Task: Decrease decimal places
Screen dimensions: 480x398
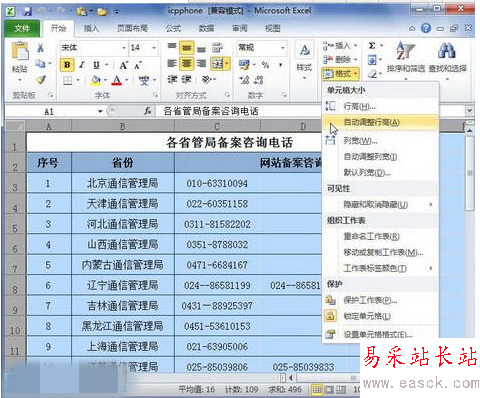Action: coord(259,80)
